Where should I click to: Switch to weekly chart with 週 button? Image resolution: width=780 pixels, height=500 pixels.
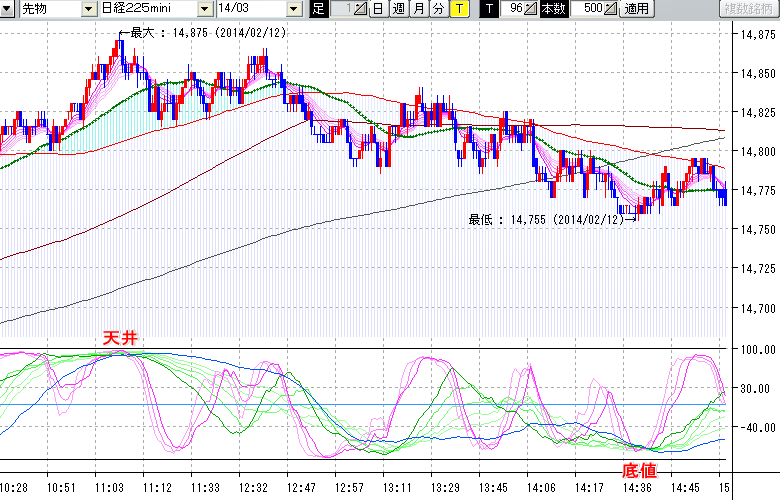pos(398,9)
